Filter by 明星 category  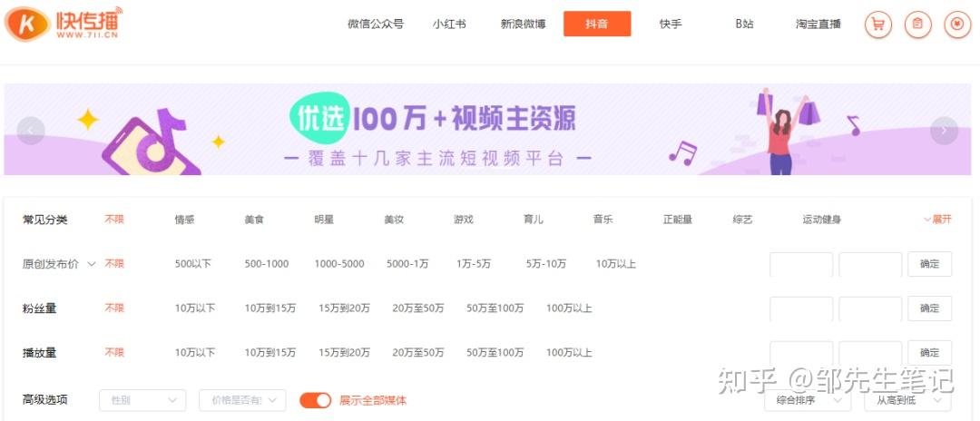pos(324,220)
